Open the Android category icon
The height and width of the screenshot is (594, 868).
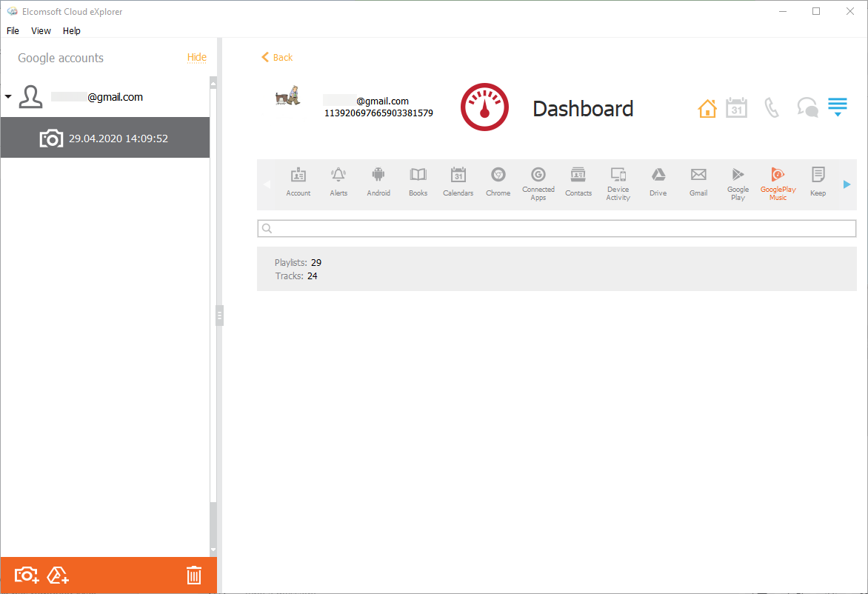pos(378,181)
